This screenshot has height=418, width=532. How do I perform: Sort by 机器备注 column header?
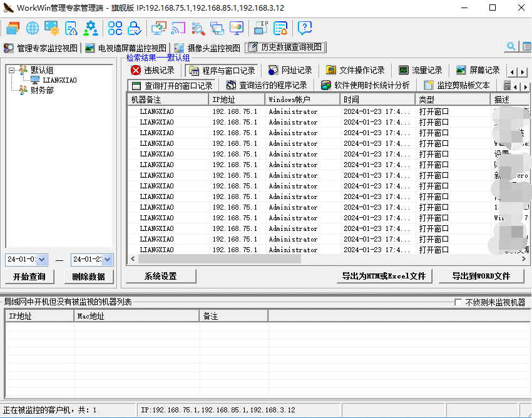[168, 99]
